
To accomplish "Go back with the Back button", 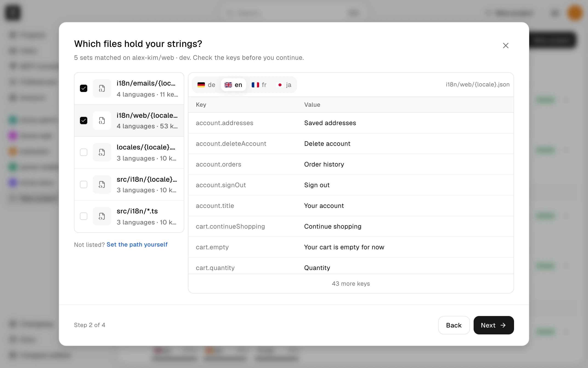I will 454,325.
